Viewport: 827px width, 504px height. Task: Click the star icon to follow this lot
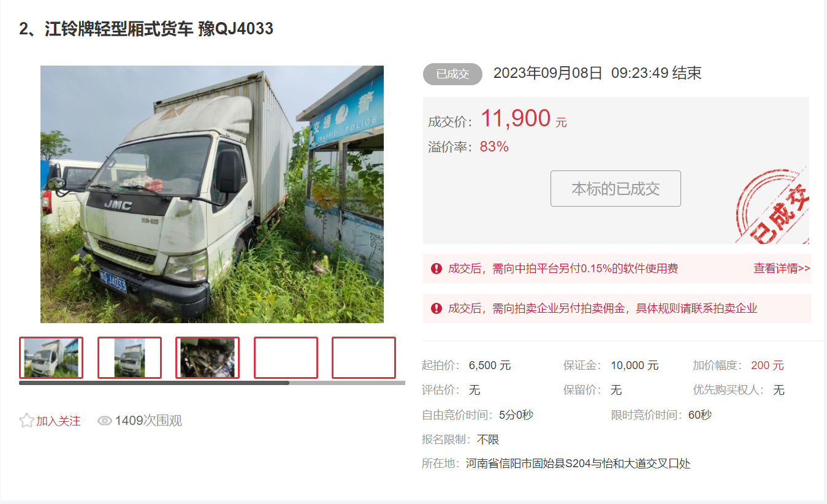tap(26, 421)
